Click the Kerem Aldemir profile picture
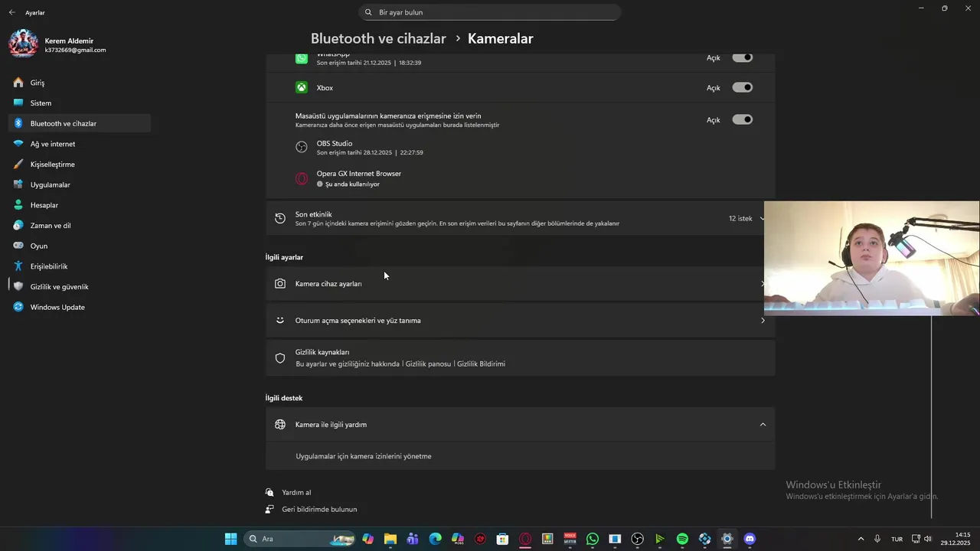 tap(23, 44)
